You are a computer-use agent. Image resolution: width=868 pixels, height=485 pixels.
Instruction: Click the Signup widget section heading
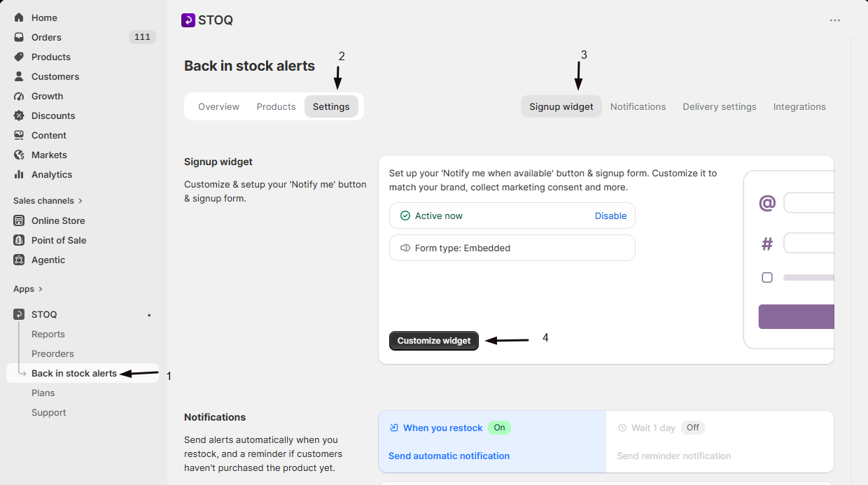218,162
